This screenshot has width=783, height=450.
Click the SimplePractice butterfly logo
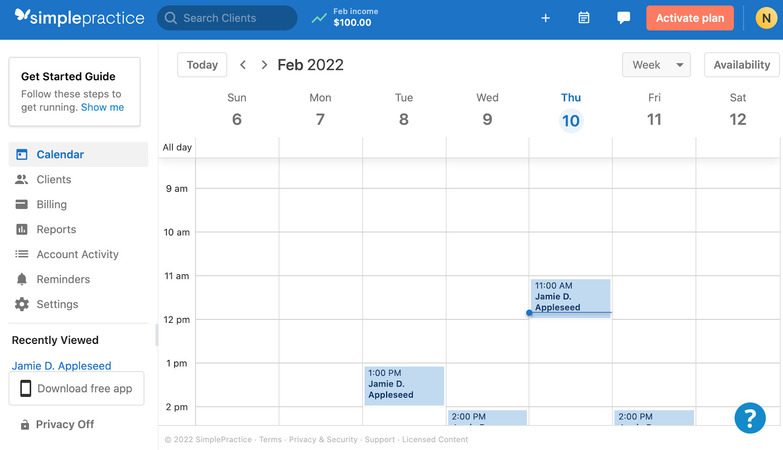[22, 15]
